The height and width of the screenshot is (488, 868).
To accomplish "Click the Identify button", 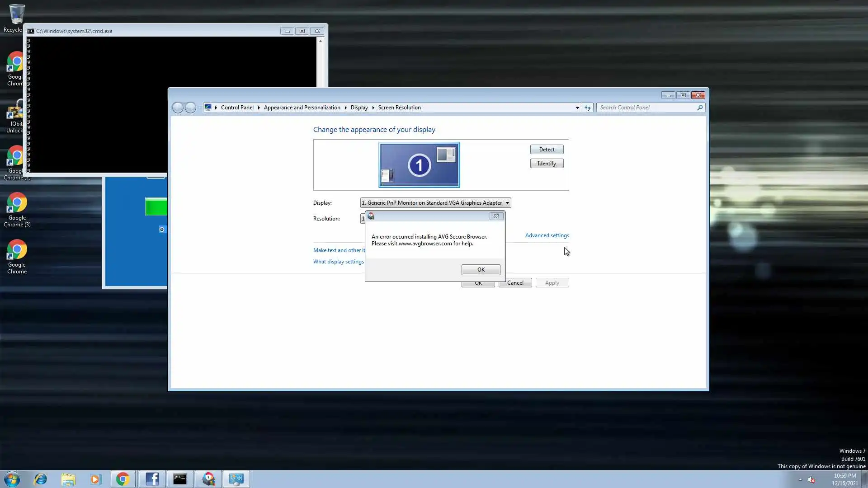I will [x=547, y=164].
